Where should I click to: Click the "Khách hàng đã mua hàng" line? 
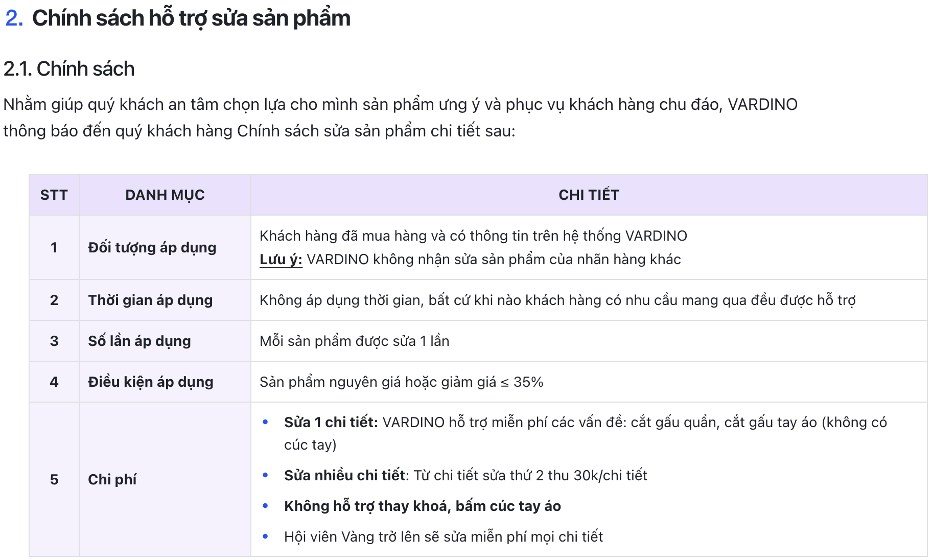click(x=473, y=236)
